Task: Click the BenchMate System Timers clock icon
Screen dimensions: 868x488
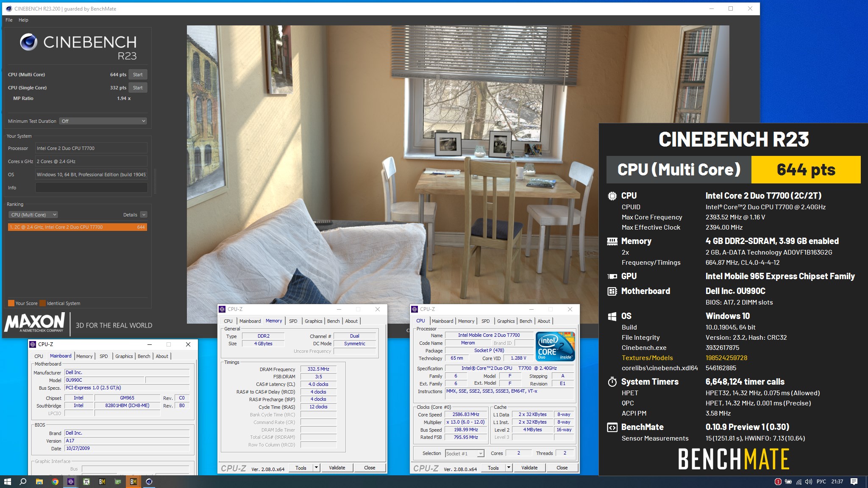Action: [x=612, y=382]
